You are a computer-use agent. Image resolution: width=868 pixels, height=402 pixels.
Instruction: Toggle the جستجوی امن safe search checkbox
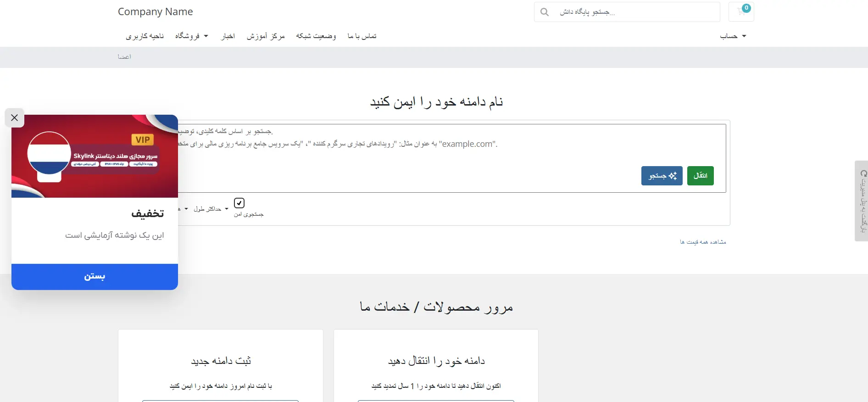[239, 203]
